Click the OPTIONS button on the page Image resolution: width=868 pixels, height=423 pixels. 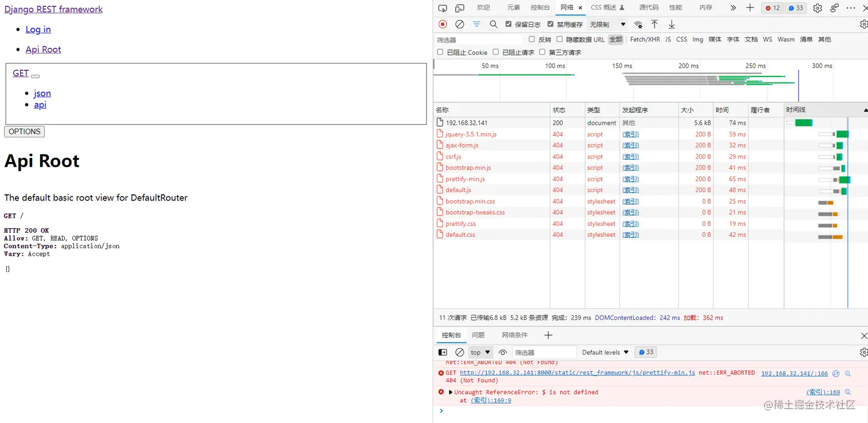[x=24, y=132]
